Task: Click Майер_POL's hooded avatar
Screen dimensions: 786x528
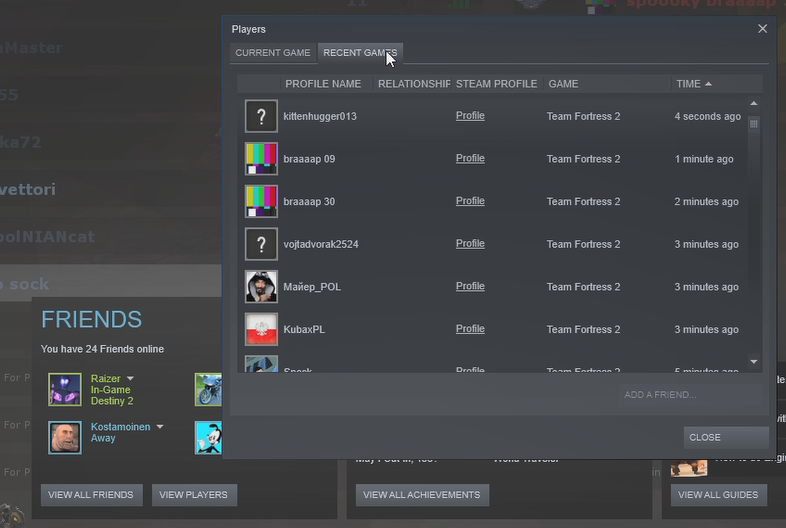Action: point(261,287)
